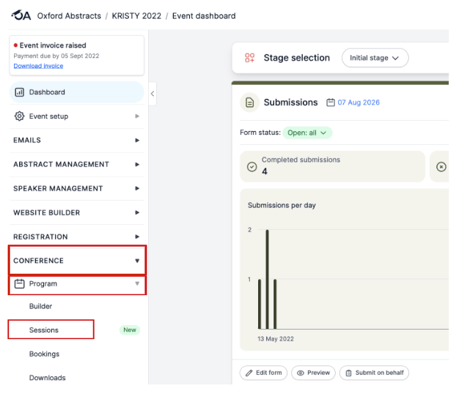
Task: Click the Edit form button
Action: 263,373
